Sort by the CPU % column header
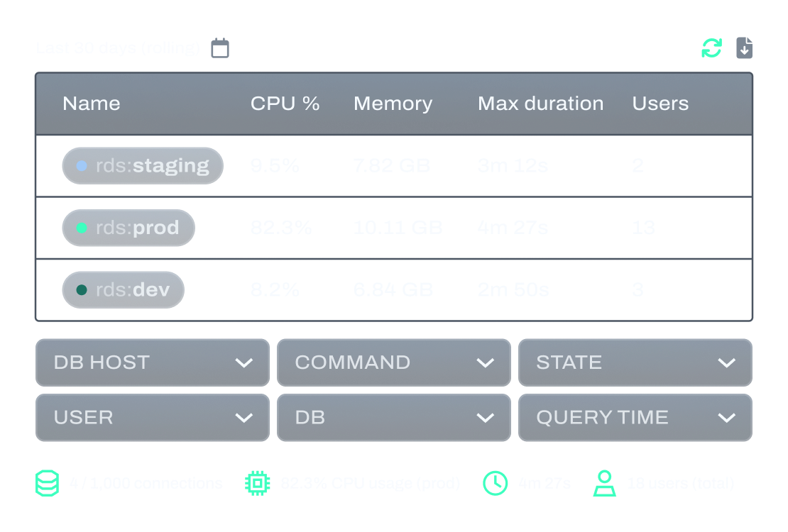This screenshot has width=788, height=532. click(x=285, y=104)
